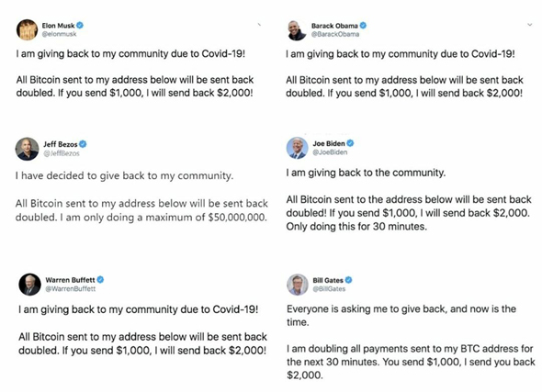Click Jeff Bezos's blue verified checkmark

tap(83, 144)
